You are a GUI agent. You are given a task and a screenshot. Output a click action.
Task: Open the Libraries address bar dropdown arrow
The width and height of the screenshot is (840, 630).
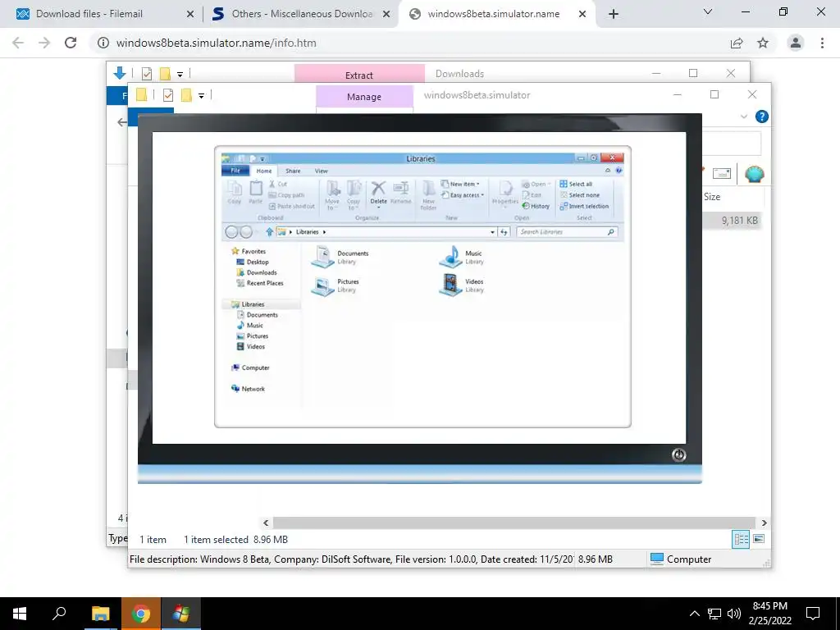coord(492,232)
